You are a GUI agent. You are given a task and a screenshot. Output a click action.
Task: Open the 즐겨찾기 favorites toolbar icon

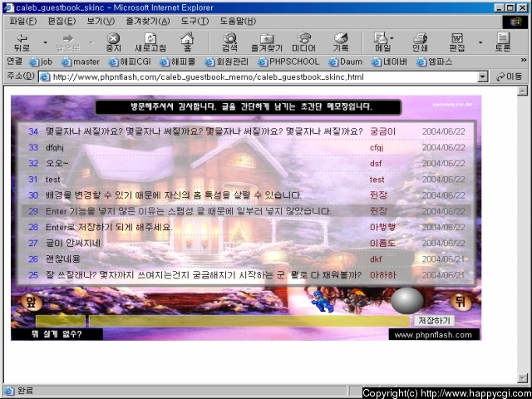(x=267, y=42)
